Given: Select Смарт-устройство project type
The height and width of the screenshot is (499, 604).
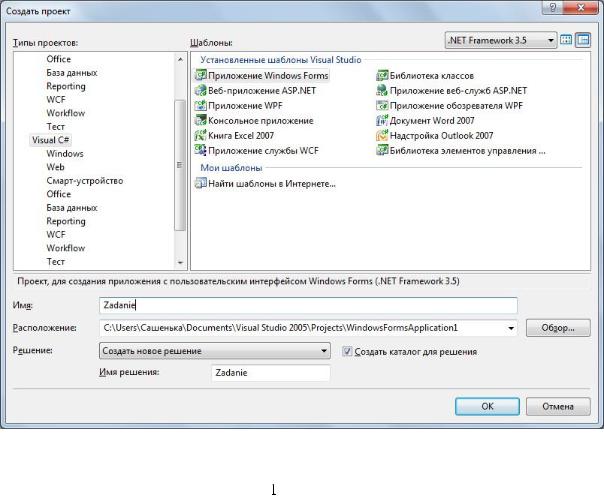Looking at the screenshot, I should click(x=85, y=180).
